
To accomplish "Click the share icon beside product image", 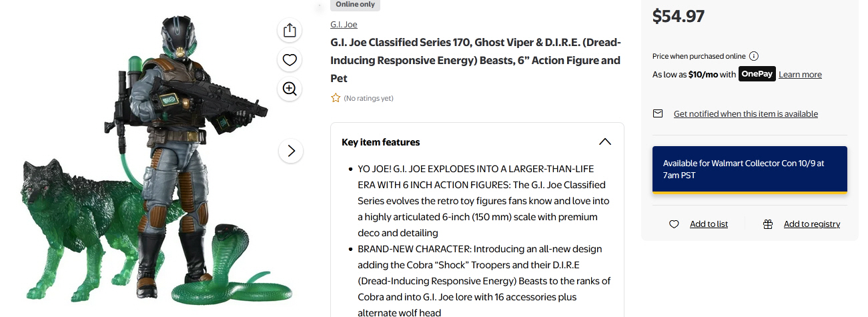I will coord(290,31).
